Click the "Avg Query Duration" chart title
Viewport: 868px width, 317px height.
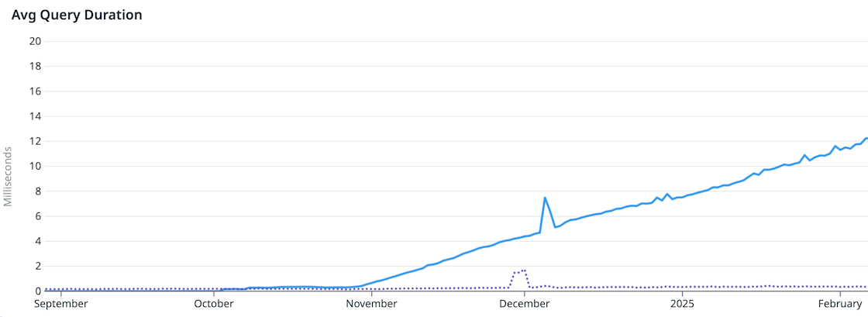coord(76,15)
